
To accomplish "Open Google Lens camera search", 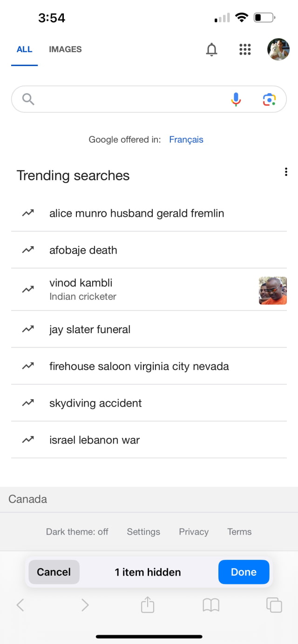I will [269, 99].
